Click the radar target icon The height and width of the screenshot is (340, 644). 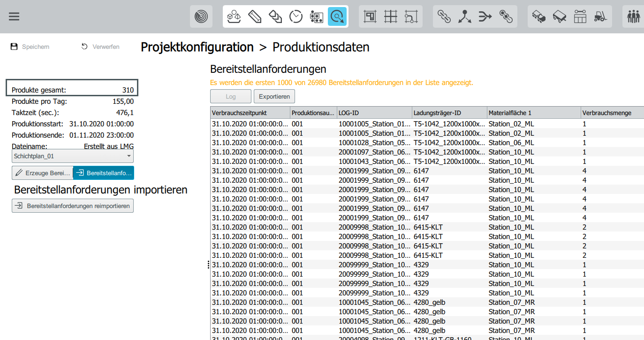pos(201,17)
